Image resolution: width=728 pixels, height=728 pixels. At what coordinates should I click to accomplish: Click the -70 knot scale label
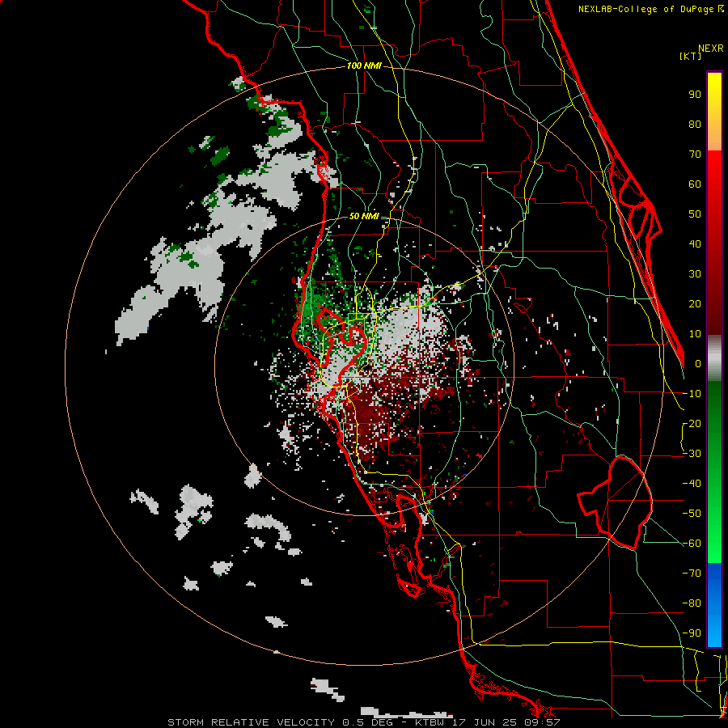[692, 574]
